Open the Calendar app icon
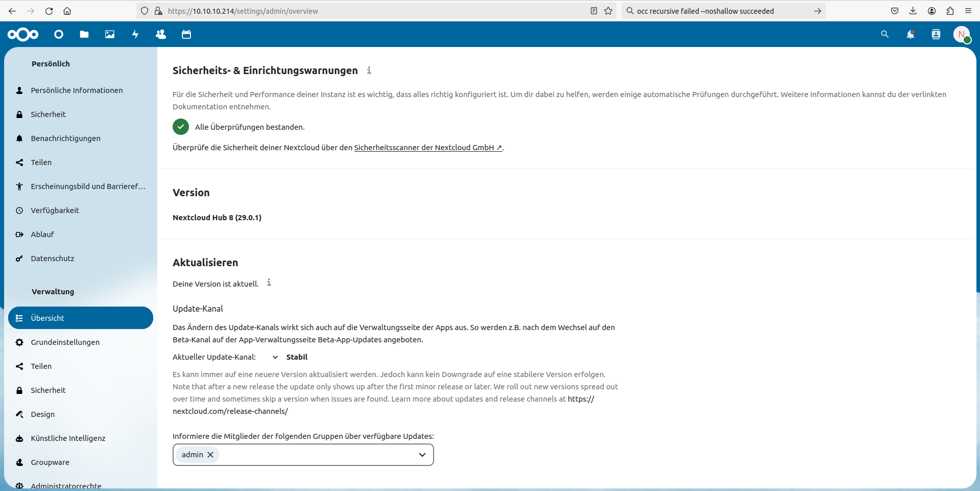The width and height of the screenshot is (980, 491). [186, 34]
